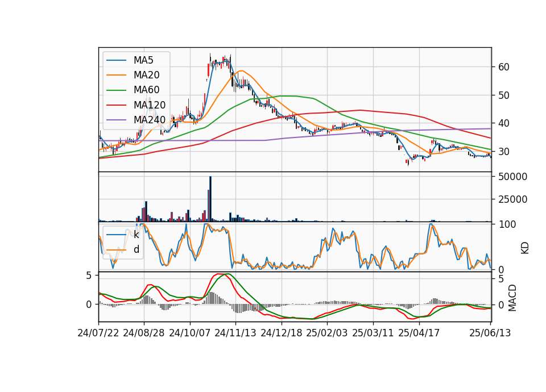
Task: Click the green MA60 legend line swatch
Action: [116, 90]
